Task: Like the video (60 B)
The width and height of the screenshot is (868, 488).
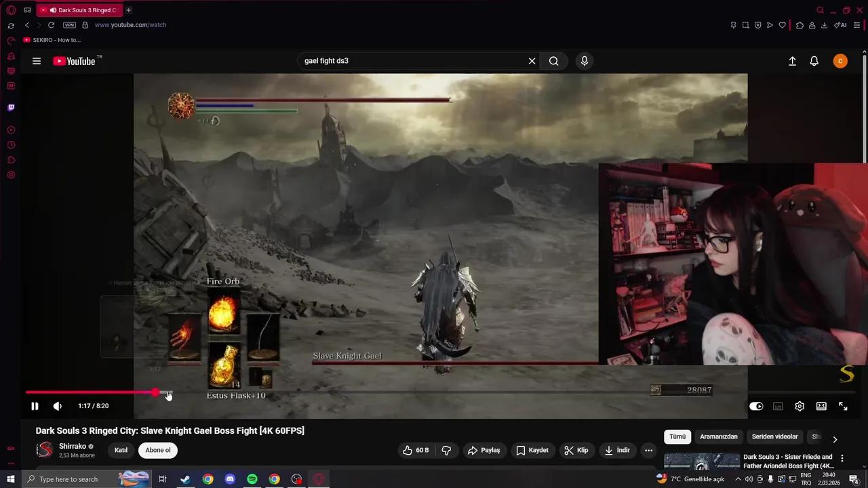Action: [416, 450]
